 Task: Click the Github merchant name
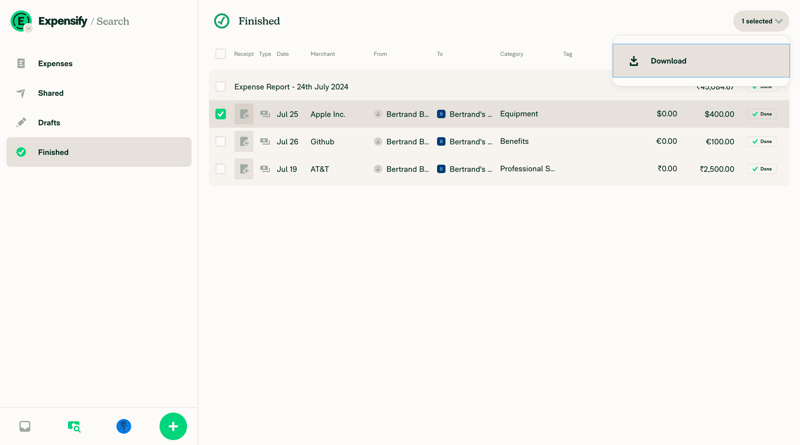click(x=322, y=142)
